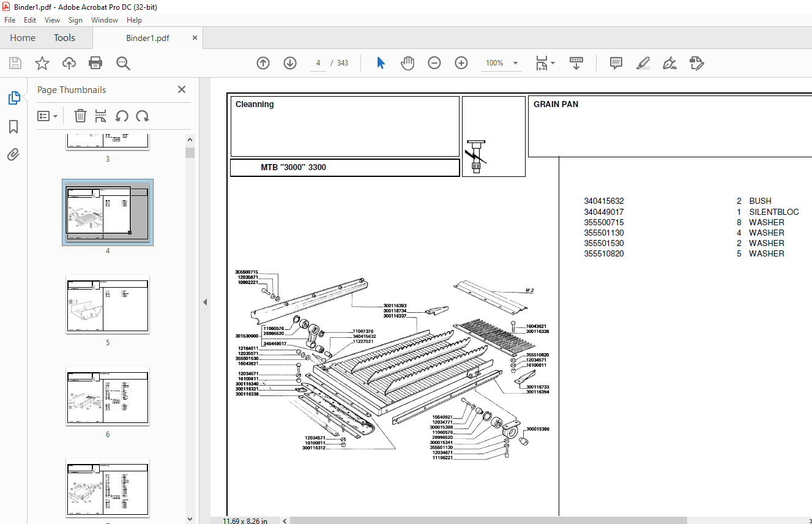Click the GRAIN PAN heading text
812x524 pixels.
[x=556, y=104]
